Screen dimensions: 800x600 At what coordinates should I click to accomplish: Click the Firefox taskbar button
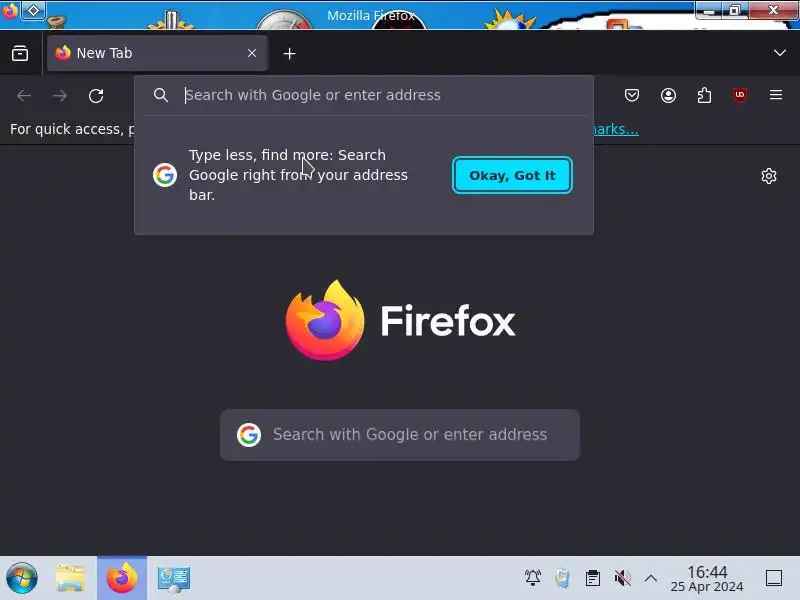(122, 578)
